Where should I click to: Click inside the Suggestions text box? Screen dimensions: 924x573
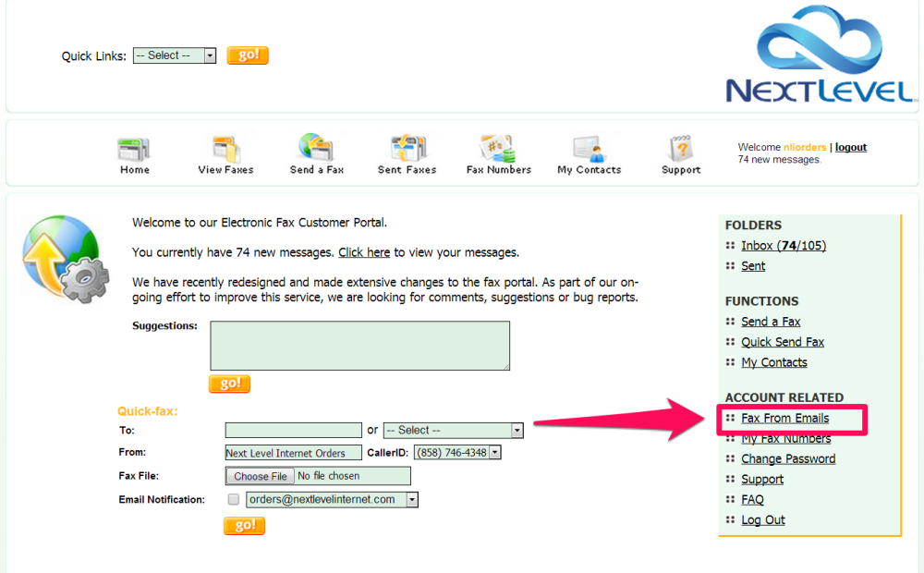pyautogui.click(x=359, y=345)
